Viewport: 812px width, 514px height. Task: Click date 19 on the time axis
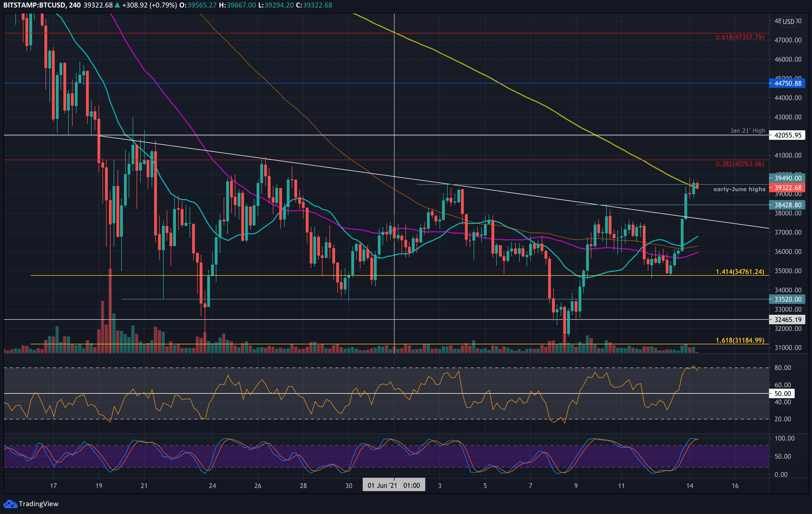click(99, 486)
